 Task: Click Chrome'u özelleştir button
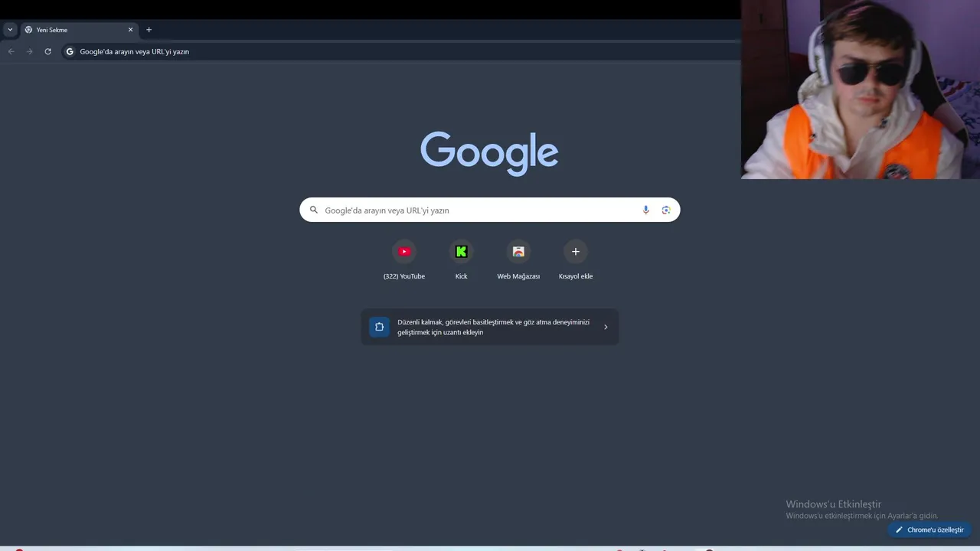929,530
